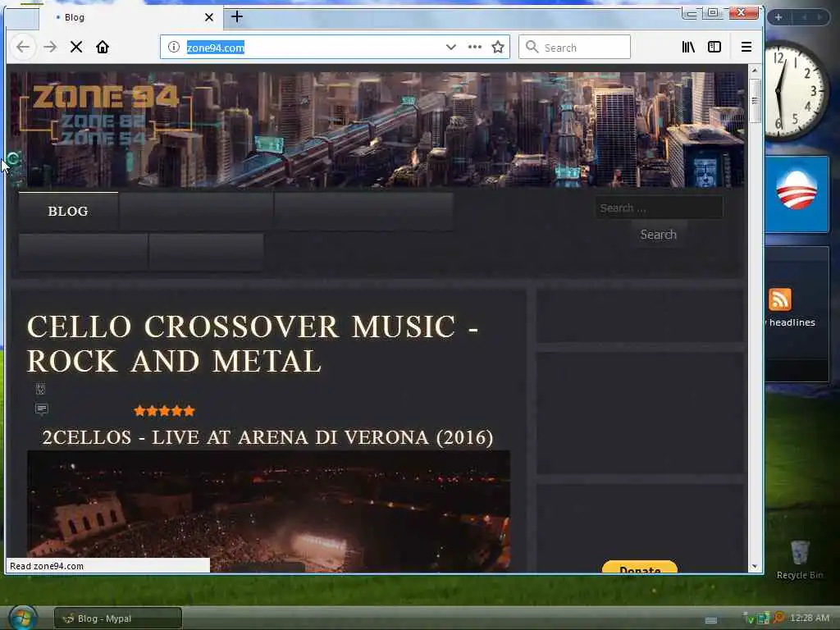
Task: Select the Blog browser tab
Action: coord(131,17)
